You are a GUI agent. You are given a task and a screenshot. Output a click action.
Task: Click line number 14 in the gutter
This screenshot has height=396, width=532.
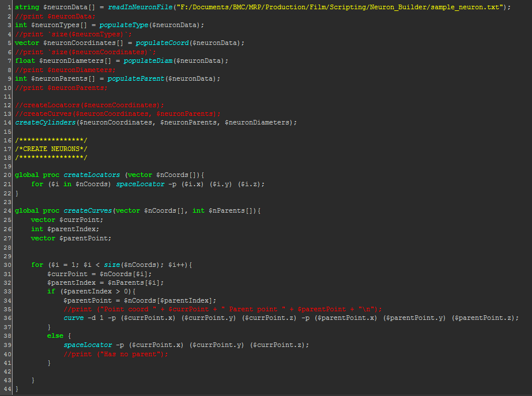click(x=7, y=123)
